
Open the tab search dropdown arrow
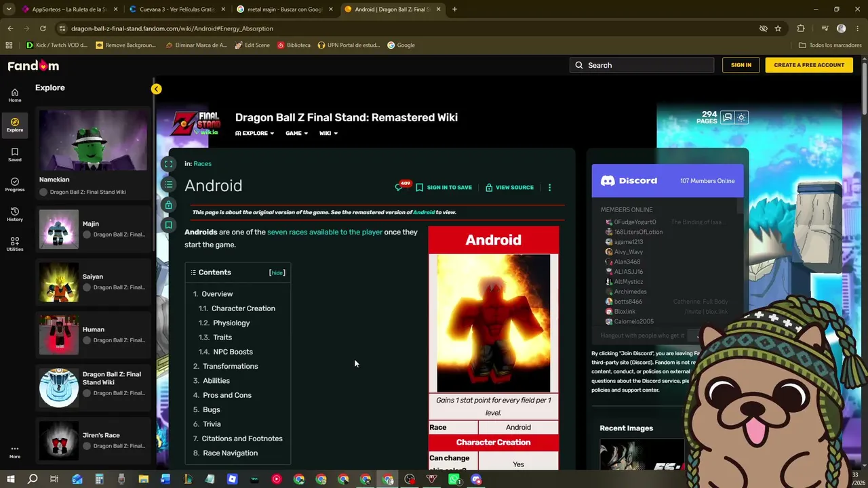[9, 9]
